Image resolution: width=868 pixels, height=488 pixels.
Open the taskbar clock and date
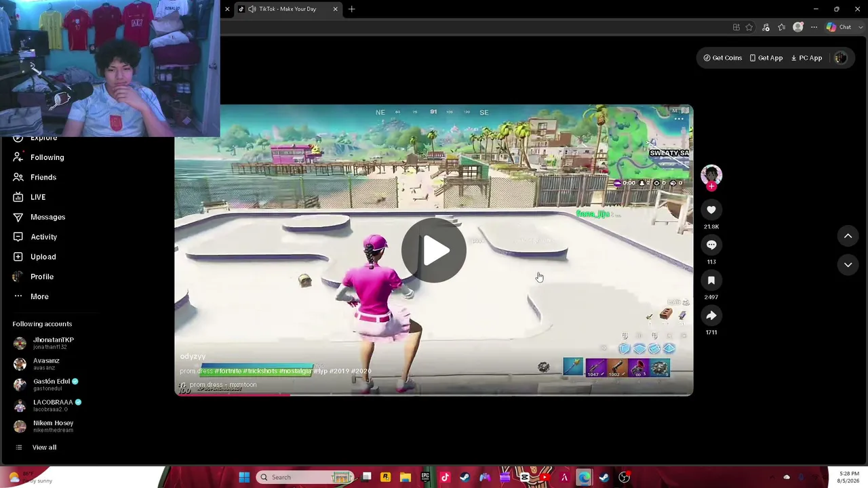pyautogui.click(x=849, y=477)
